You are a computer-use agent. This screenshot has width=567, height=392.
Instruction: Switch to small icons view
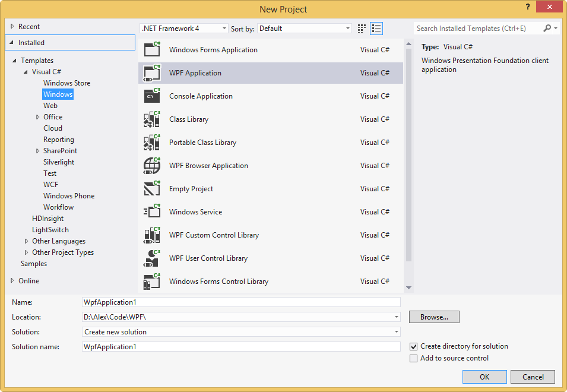[362, 29]
